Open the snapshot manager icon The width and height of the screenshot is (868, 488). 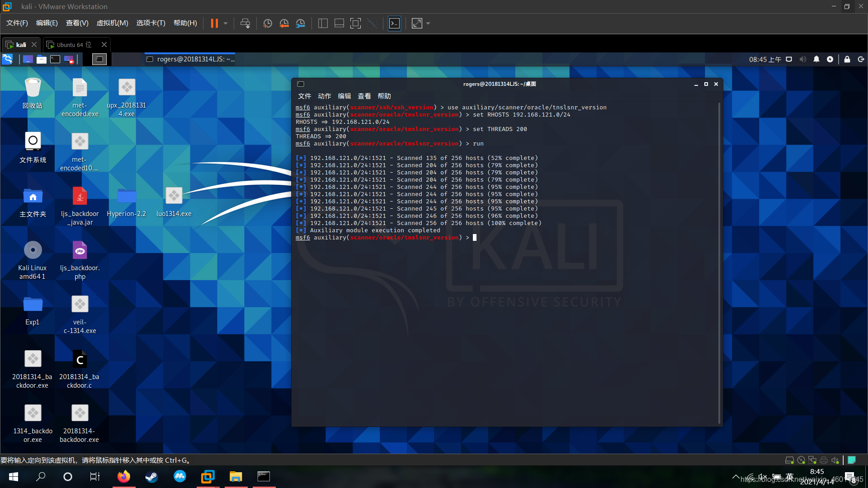[x=301, y=23]
